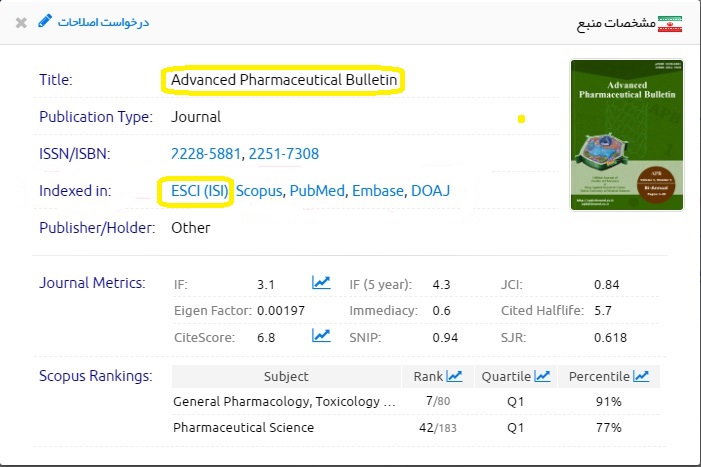Open the Quartile column chart icon
The image size is (701, 467).
click(x=542, y=376)
